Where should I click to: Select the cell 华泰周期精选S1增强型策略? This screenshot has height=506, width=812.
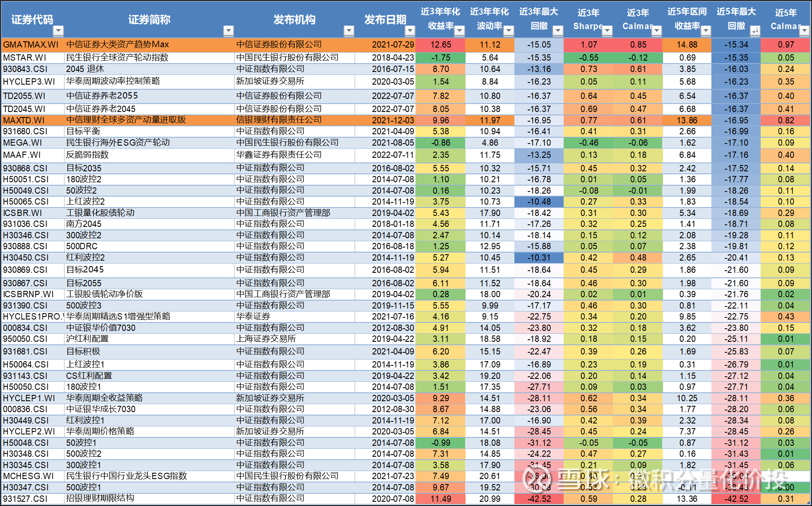[x=149, y=317]
